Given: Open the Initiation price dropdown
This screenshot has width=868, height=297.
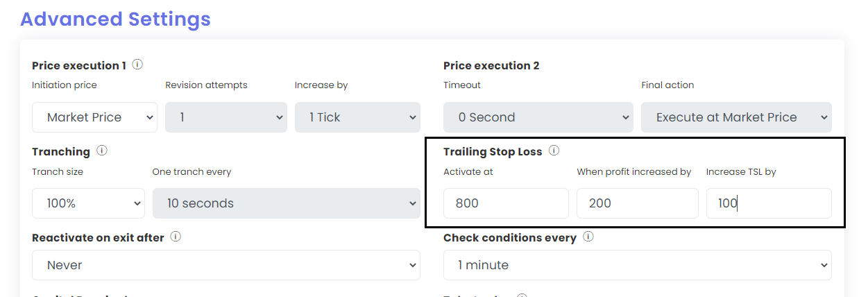Looking at the screenshot, I should coord(94,117).
